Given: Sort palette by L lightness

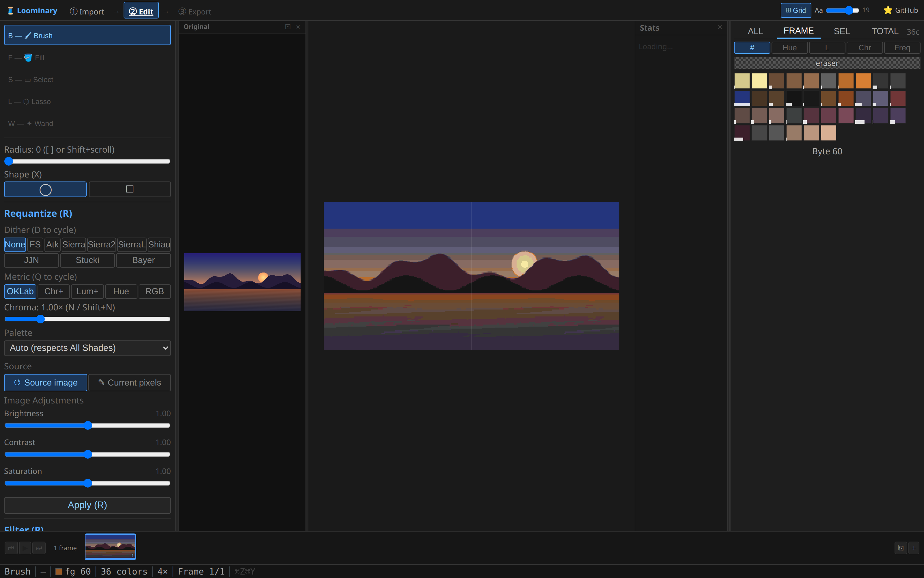Looking at the screenshot, I should point(827,48).
